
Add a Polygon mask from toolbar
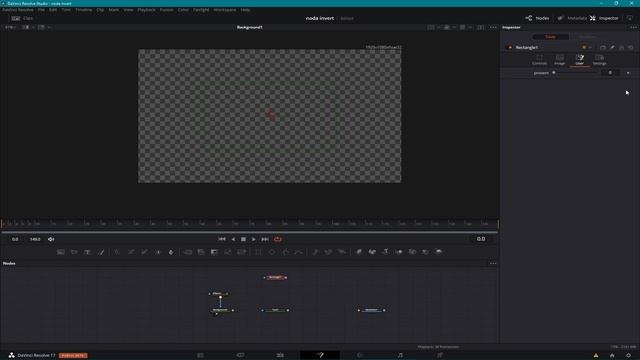pyautogui.click(x=285, y=252)
